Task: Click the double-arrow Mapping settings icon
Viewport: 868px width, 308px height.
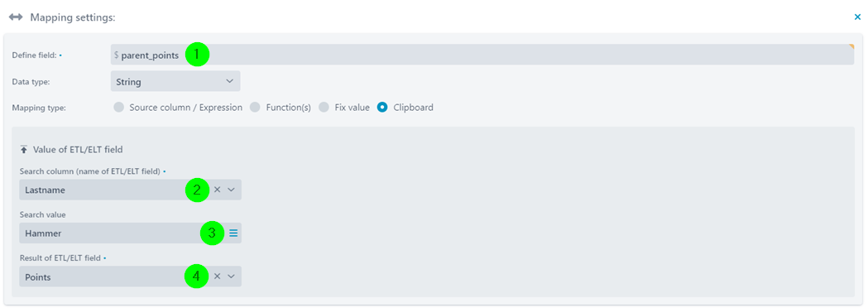Action: 16,17
